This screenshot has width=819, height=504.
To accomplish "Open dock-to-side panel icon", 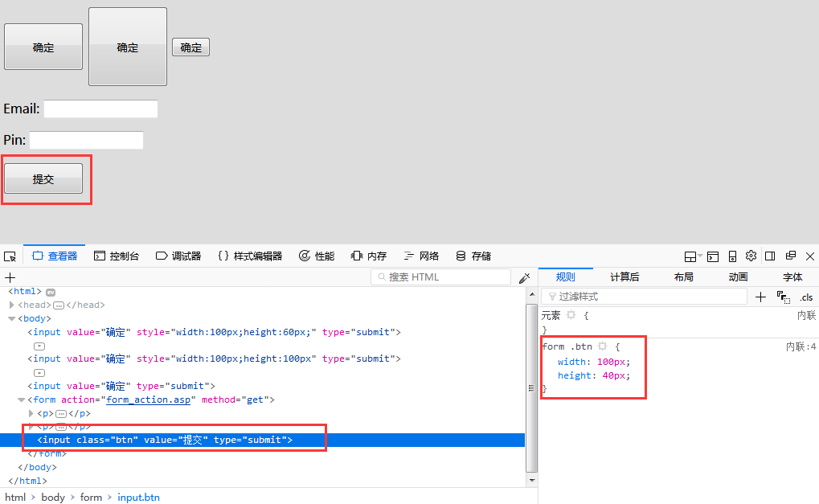I will 770,256.
